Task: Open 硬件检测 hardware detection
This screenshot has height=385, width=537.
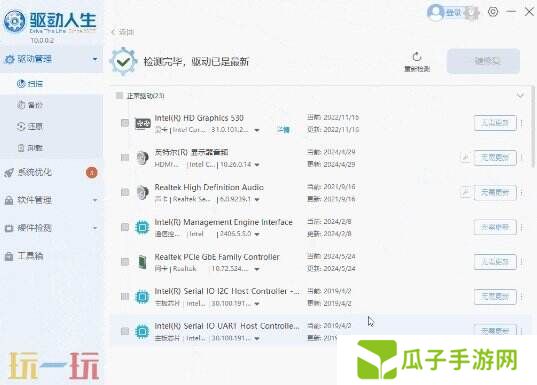Action: [51, 228]
